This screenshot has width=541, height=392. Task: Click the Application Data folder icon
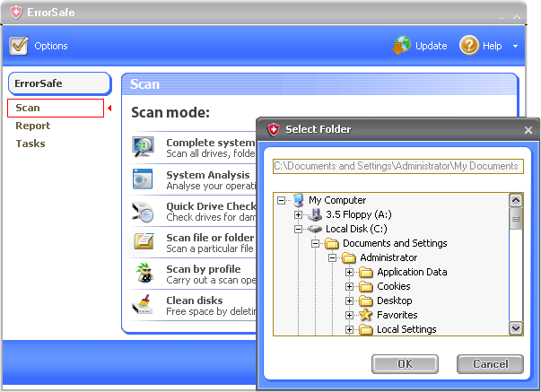(366, 272)
